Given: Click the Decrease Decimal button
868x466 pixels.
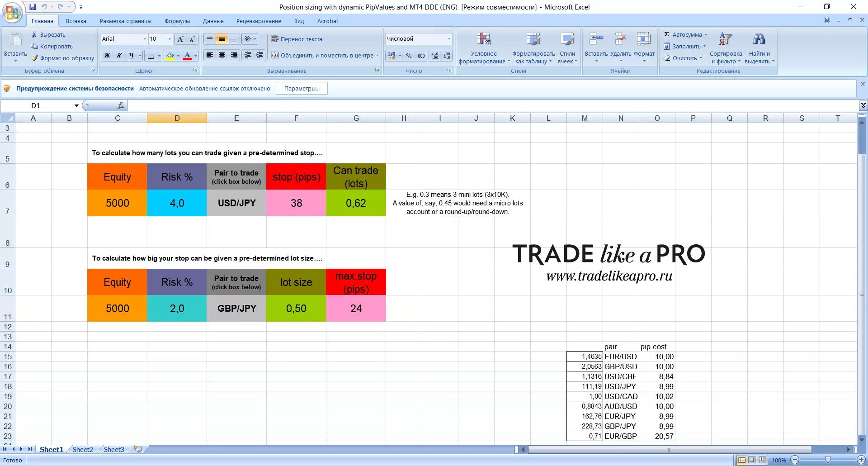Looking at the screenshot, I should pos(447,56).
